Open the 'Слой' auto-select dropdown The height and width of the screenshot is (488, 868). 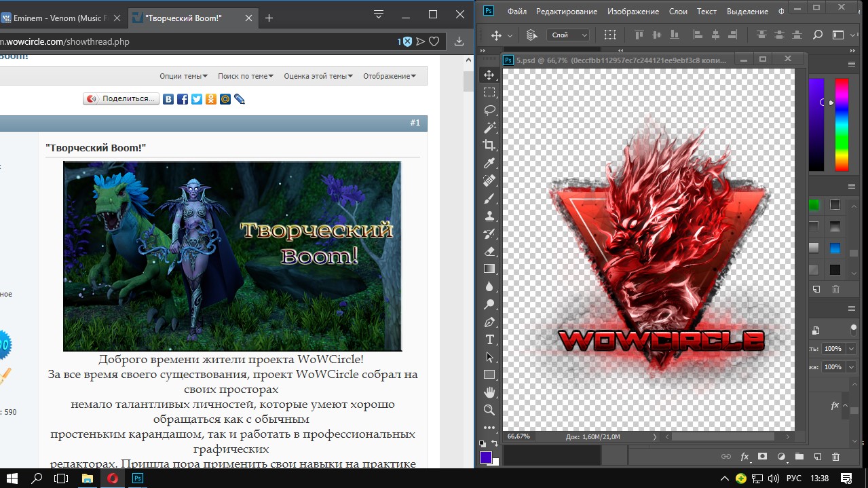pos(569,35)
